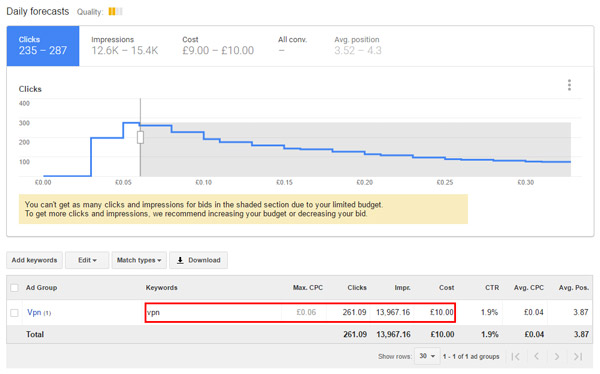Sort by the Avg. CPC column header
The image size is (600, 374).
(x=529, y=287)
